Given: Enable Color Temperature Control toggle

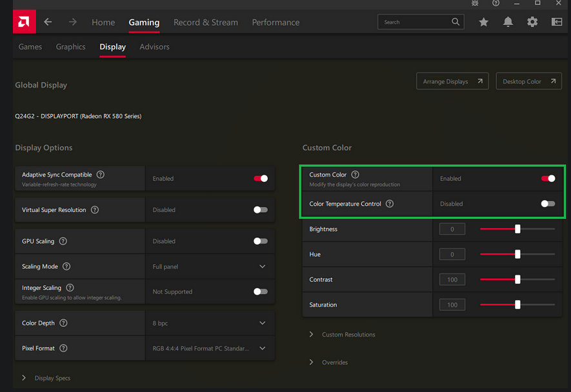Looking at the screenshot, I should 548,204.
